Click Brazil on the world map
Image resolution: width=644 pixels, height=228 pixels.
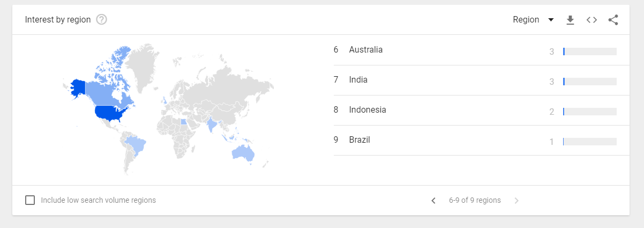(x=137, y=145)
